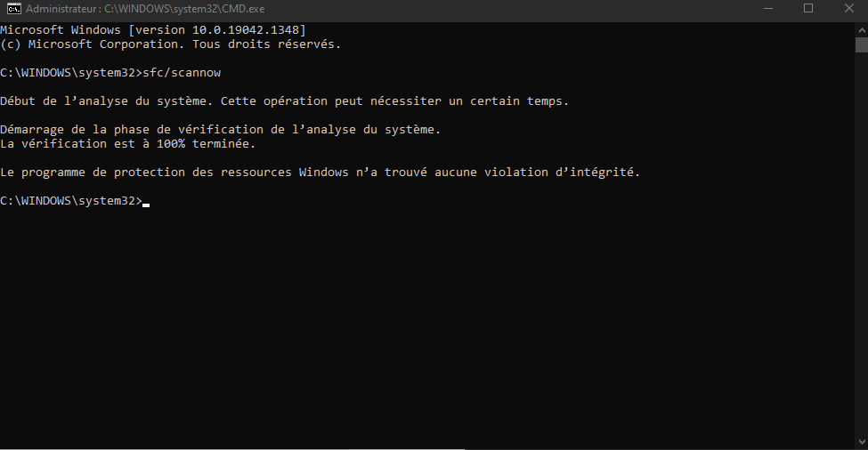This screenshot has width=868, height=450.
Task: Click the "Début de l'analyse du système" line
Action: click(x=285, y=101)
